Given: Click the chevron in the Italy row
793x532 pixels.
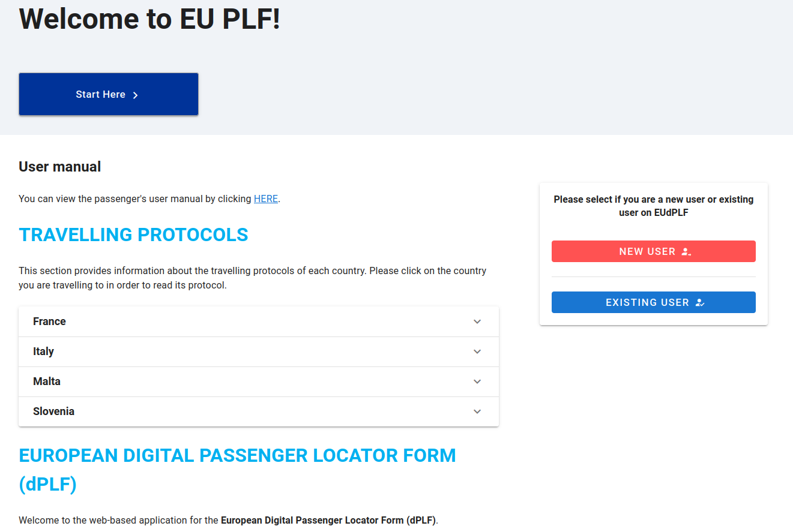Looking at the screenshot, I should (477, 351).
